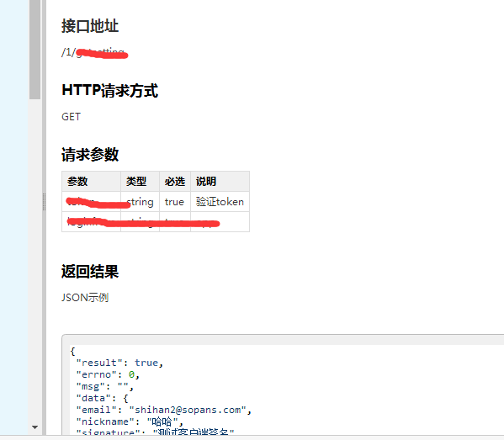Click the "result": true line

[x=119, y=363]
